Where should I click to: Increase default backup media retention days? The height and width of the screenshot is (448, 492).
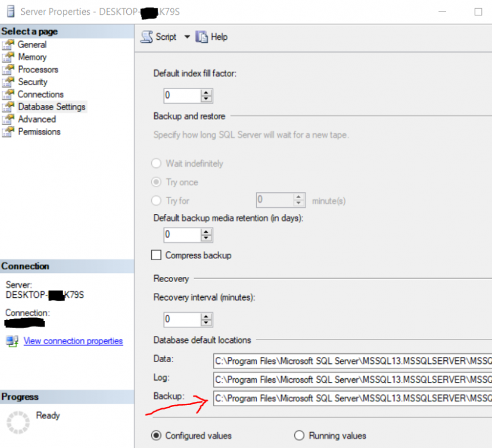[206, 231]
